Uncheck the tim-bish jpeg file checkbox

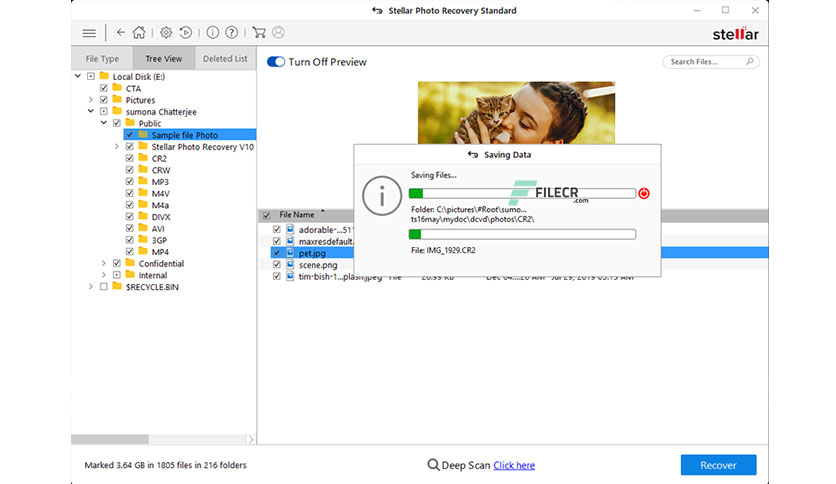[277, 276]
